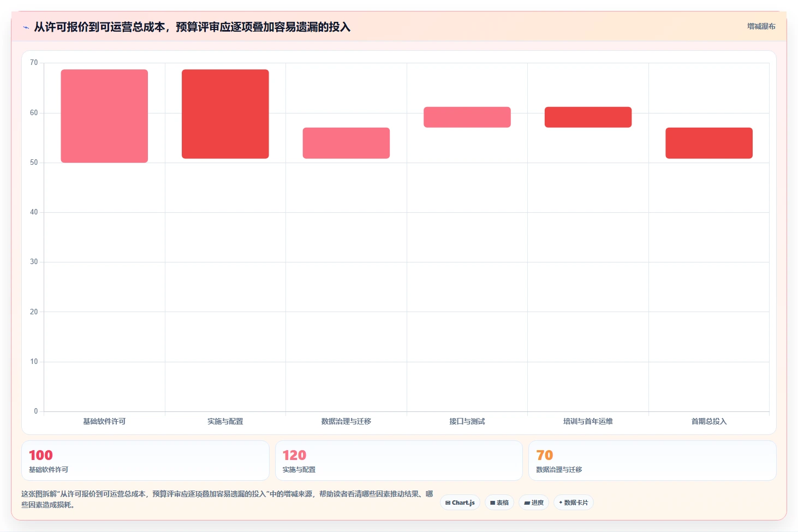Click the 表格 tag chip

499,503
